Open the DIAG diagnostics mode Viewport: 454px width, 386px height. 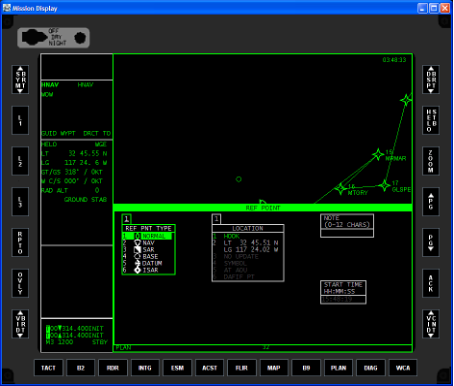370,368
